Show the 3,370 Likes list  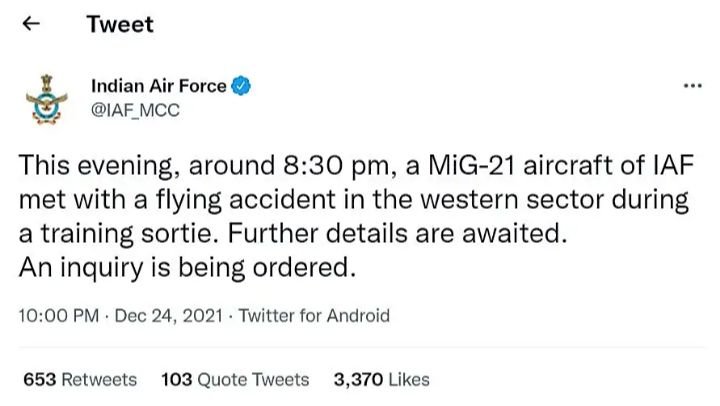pyautogui.click(x=380, y=379)
